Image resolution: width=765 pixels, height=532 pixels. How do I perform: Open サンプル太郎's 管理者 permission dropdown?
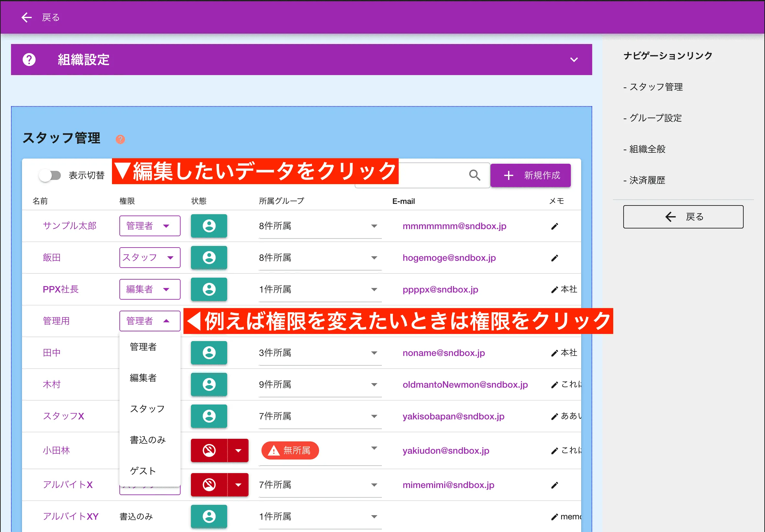coord(149,226)
